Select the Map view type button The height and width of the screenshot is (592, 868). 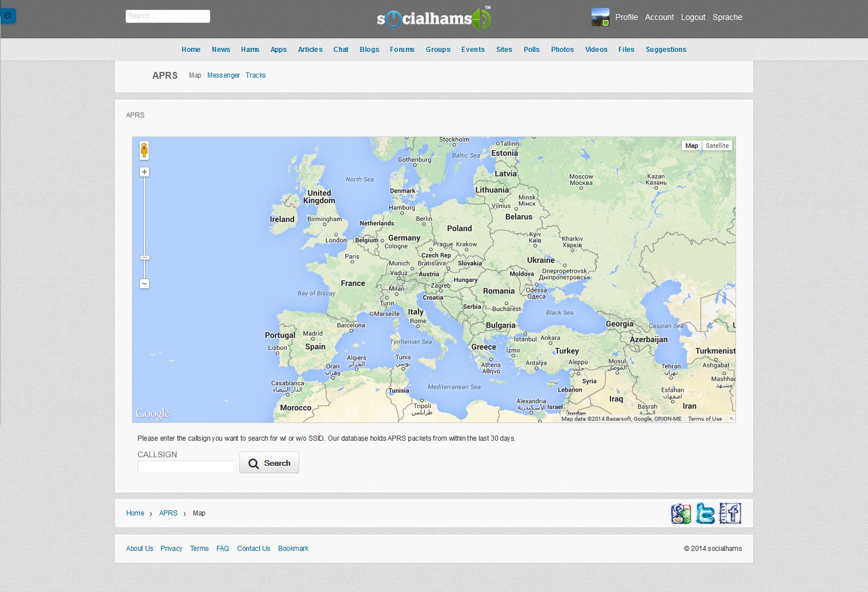pyautogui.click(x=692, y=146)
